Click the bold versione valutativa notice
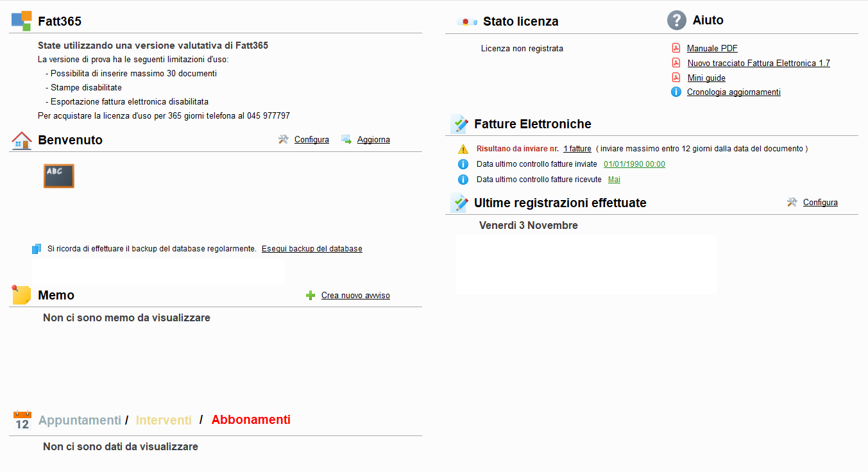The width and height of the screenshot is (868, 472). pos(153,46)
